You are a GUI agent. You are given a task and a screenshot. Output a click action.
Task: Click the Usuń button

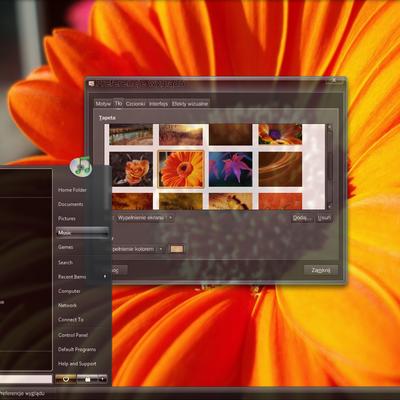(x=324, y=218)
